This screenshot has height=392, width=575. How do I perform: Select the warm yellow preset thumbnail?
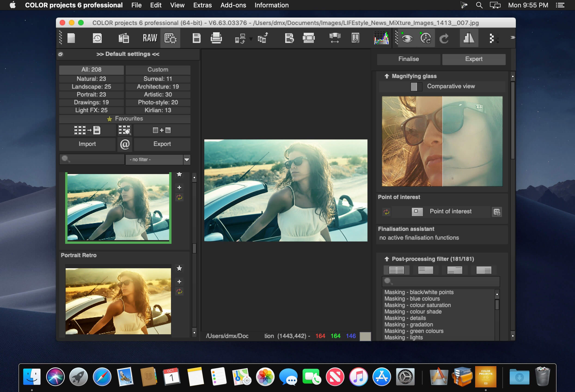(118, 301)
